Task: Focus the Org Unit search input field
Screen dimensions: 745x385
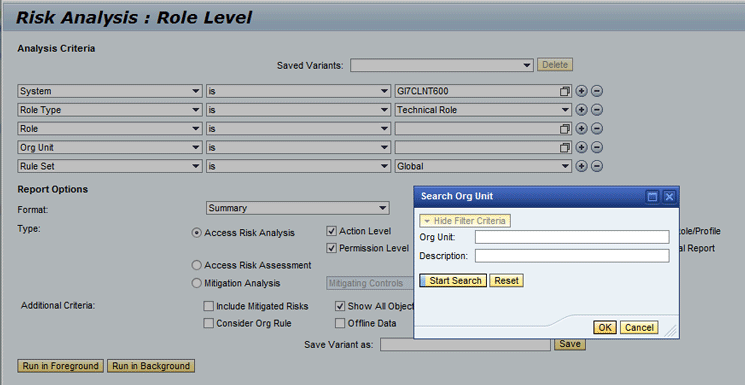Action: pyautogui.click(x=572, y=237)
